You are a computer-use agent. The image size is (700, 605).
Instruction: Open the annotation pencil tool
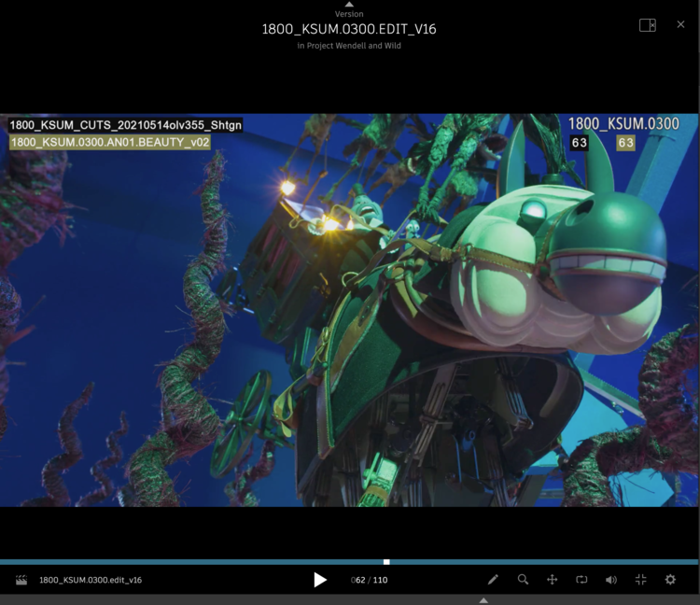point(493,580)
